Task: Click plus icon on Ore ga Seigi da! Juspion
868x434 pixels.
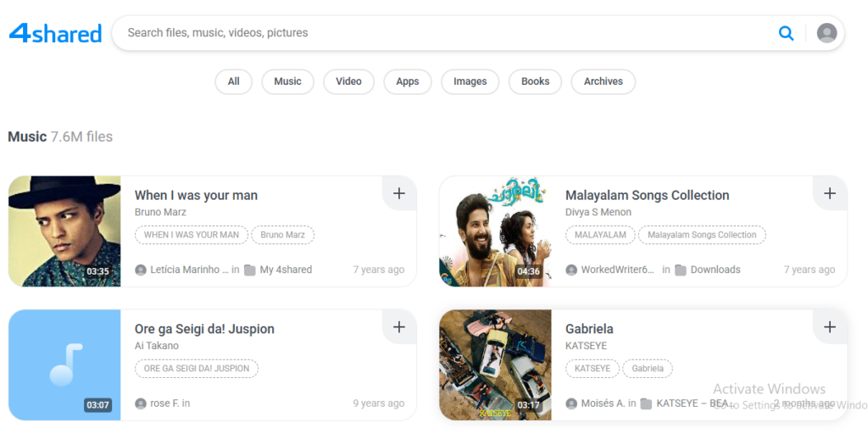Action: (x=398, y=327)
